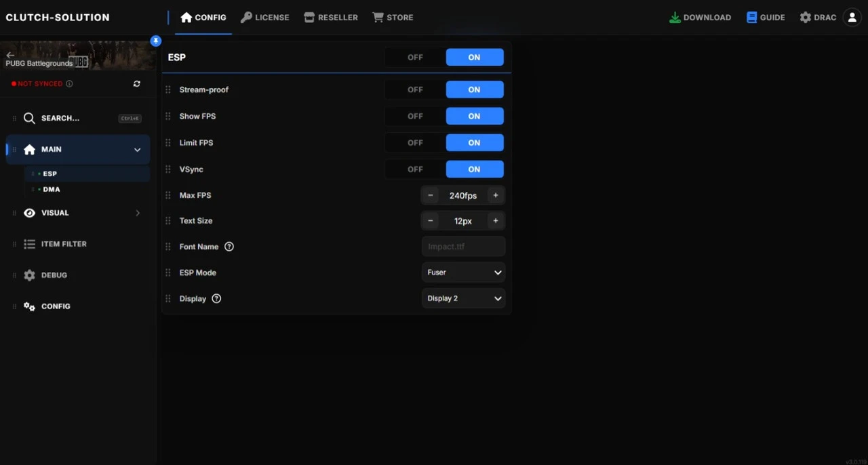Open the Display dropdown

click(x=464, y=298)
